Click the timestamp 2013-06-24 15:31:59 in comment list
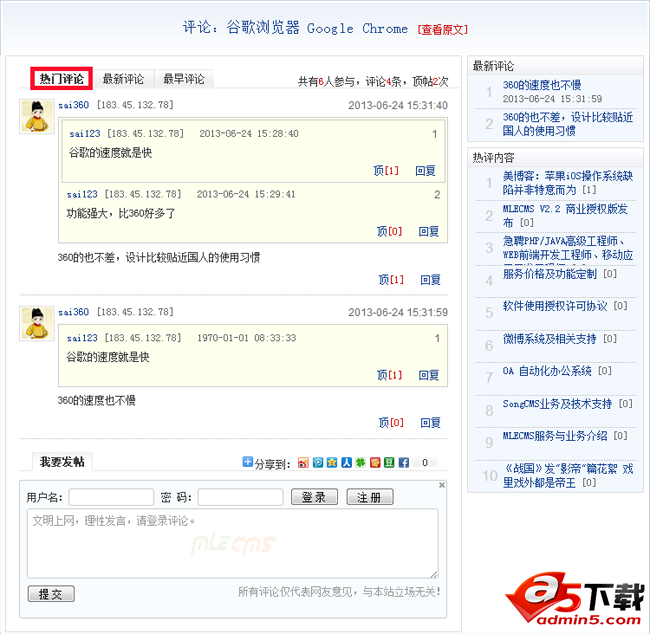This screenshot has width=650, height=634. point(398,312)
